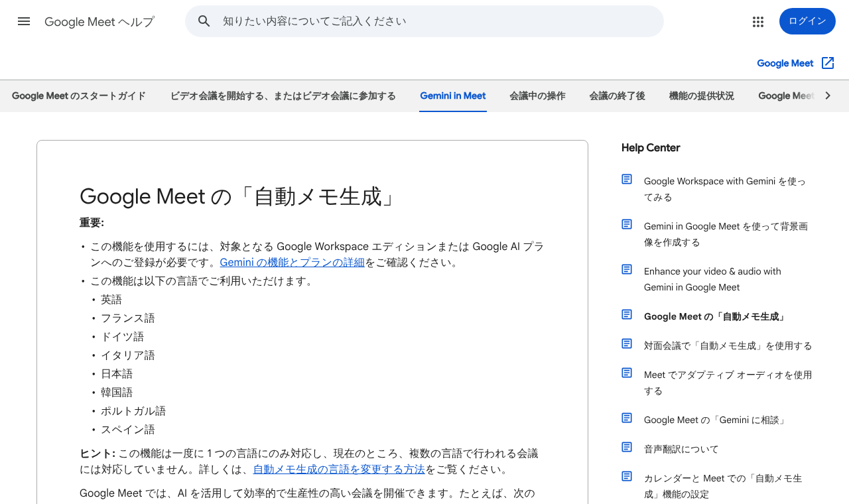Click the ログイン button
This screenshot has height=504, width=849.
click(x=807, y=21)
